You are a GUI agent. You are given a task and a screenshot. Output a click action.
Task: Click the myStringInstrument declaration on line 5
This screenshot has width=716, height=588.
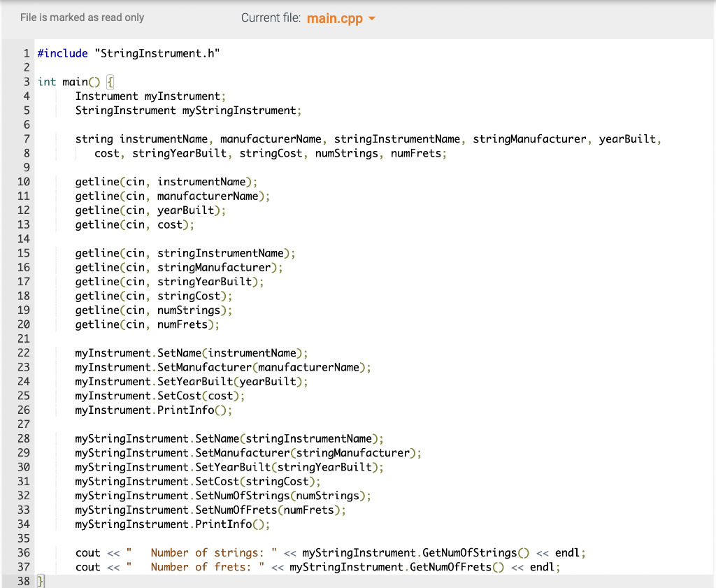187,110
